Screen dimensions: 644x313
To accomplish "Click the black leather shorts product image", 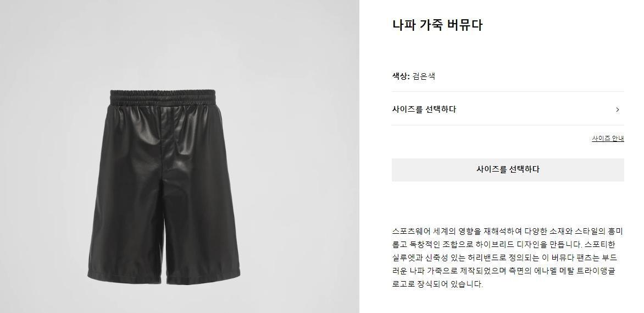I will 163,187.
